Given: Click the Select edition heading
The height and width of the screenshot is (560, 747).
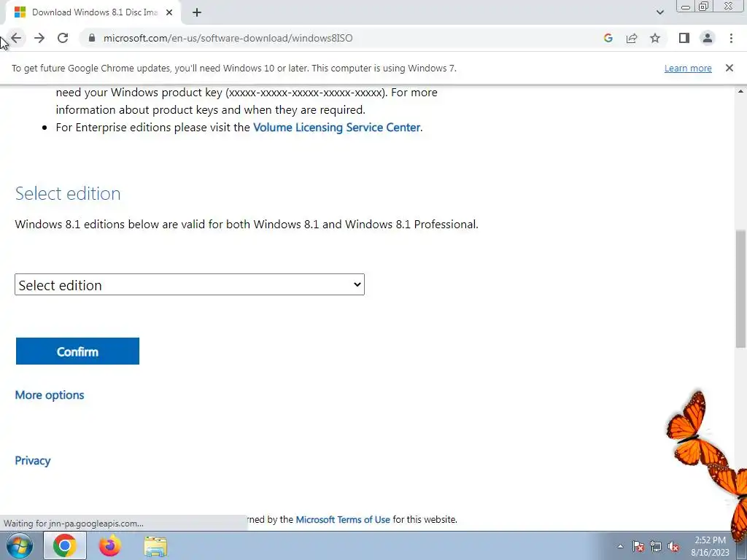Looking at the screenshot, I should 68,193.
